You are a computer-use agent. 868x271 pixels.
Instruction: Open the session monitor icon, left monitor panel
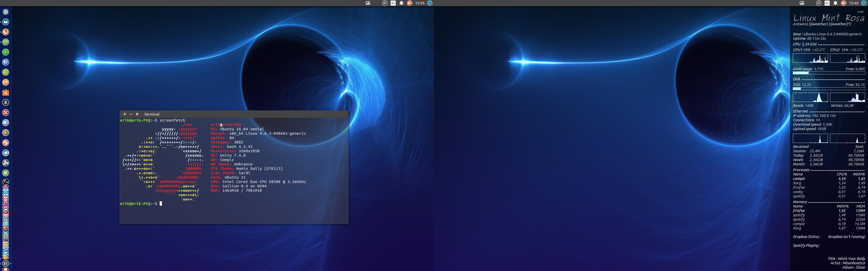[x=430, y=3]
